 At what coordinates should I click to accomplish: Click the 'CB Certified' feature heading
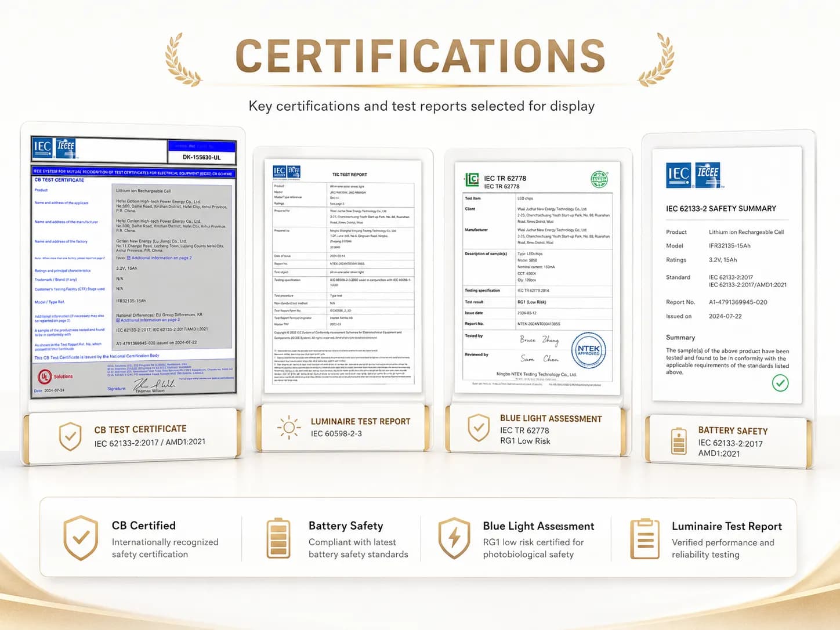[x=144, y=526]
